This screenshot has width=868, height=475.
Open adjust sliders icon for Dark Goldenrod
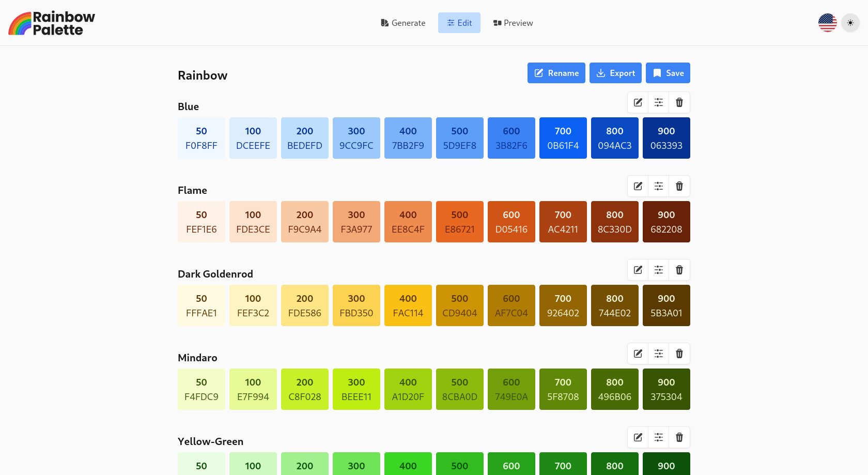(x=659, y=270)
